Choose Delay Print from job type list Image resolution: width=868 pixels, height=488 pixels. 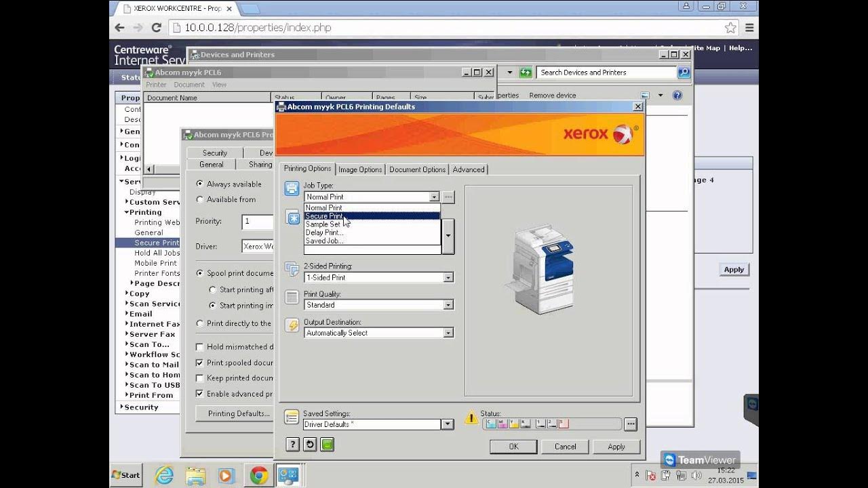(x=372, y=232)
